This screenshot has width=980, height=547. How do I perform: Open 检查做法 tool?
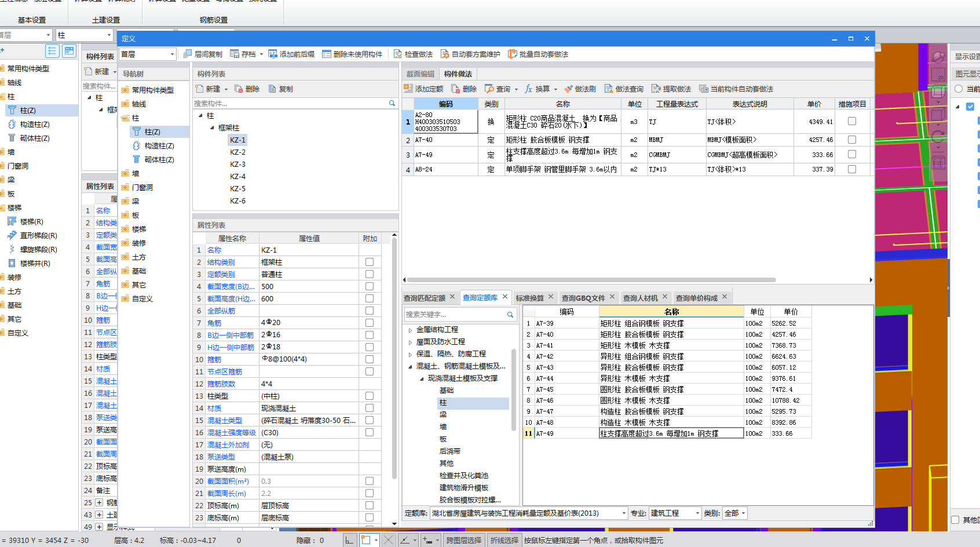414,54
